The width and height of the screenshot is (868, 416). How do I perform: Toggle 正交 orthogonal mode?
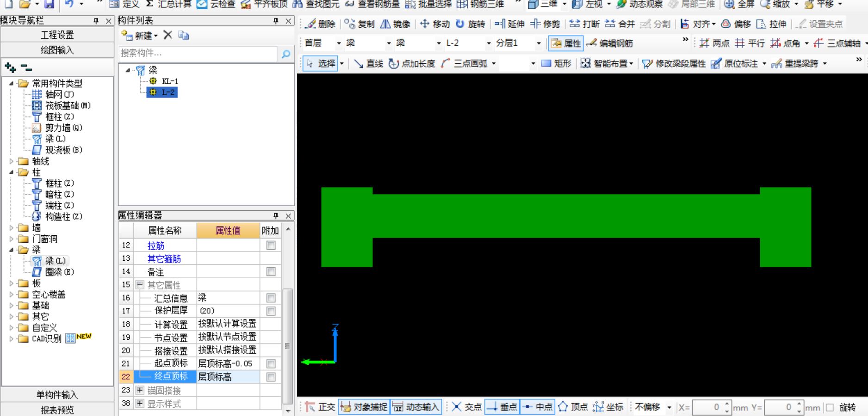(320, 407)
